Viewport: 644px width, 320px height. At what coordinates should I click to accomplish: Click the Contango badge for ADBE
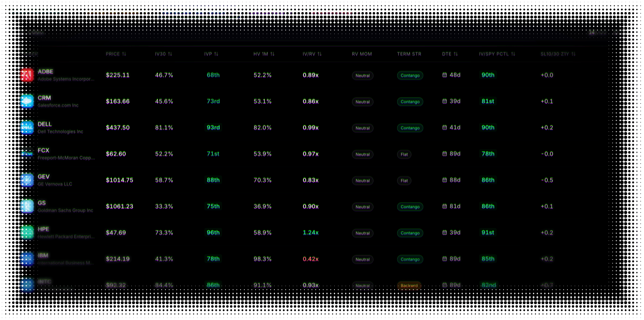410,75
